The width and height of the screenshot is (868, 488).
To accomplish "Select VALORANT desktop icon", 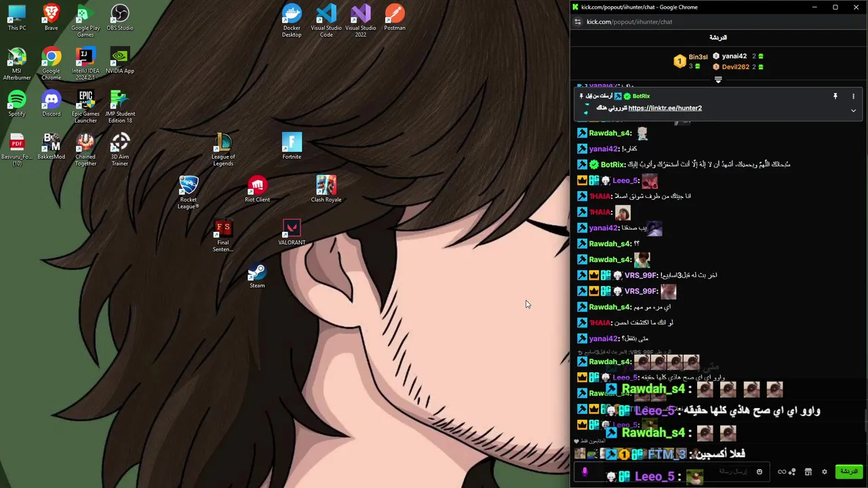I will (292, 232).
